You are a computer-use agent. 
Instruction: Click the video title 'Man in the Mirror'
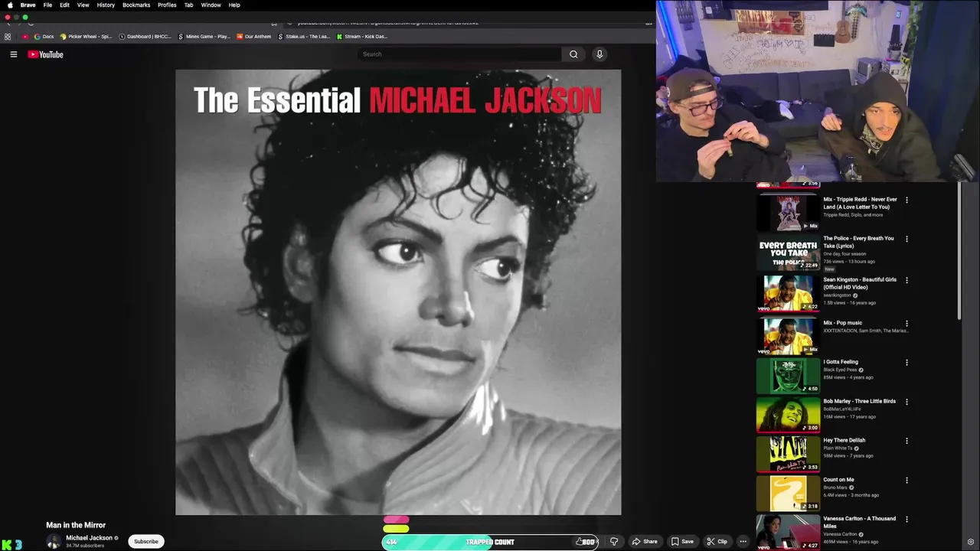pyautogui.click(x=76, y=525)
